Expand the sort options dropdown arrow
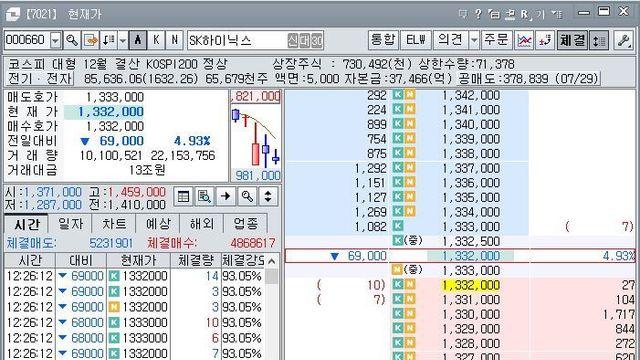The width and height of the screenshot is (640, 360). point(122,40)
